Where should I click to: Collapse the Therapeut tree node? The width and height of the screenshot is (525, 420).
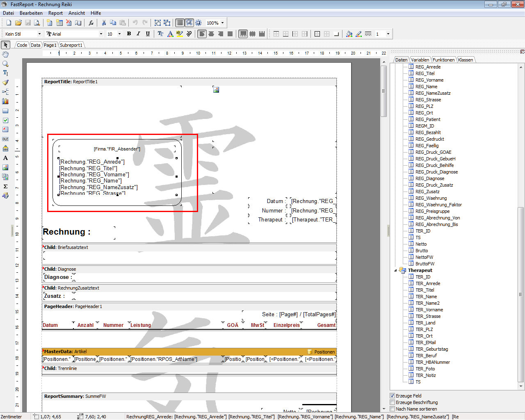[396, 270]
